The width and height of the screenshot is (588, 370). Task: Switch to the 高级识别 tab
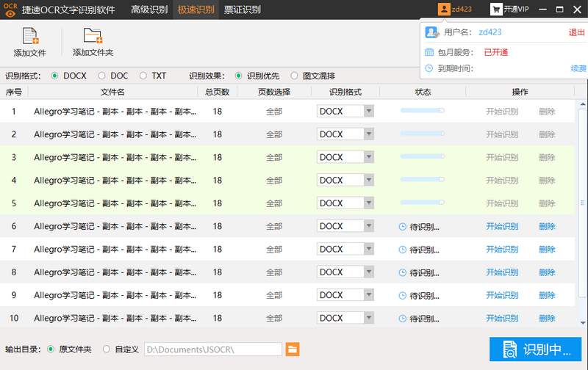148,10
